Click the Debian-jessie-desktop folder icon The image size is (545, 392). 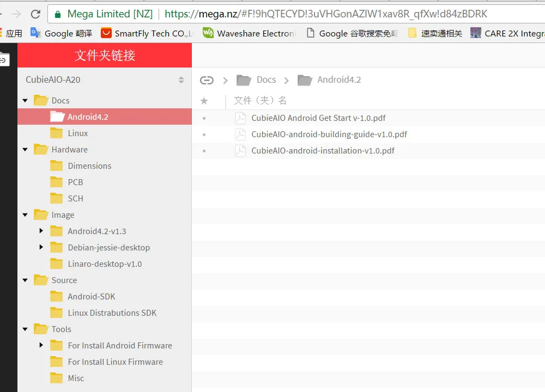pyautogui.click(x=56, y=247)
